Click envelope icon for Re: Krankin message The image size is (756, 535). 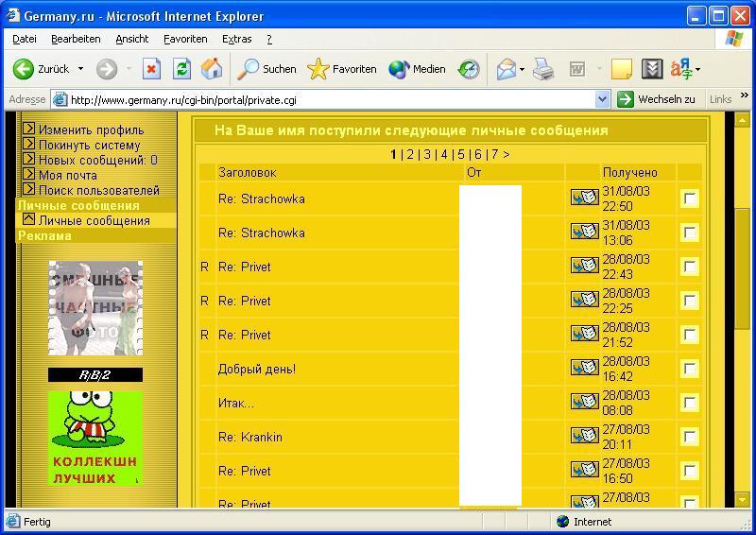[584, 436]
